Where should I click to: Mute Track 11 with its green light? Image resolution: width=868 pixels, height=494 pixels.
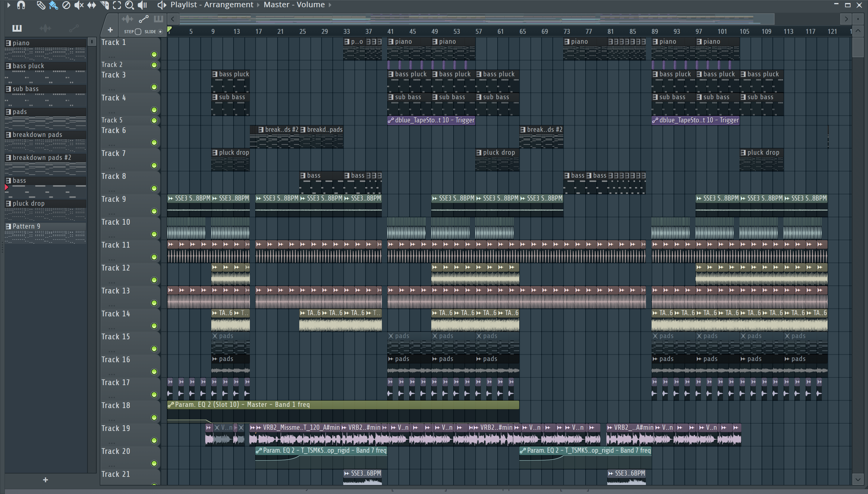pyautogui.click(x=154, y=257)
